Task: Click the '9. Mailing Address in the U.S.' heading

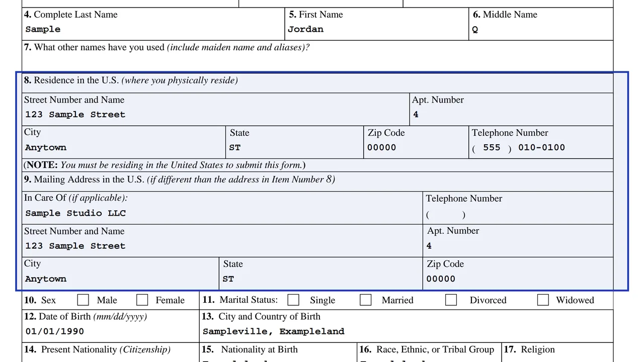Action: pos(180,179)
